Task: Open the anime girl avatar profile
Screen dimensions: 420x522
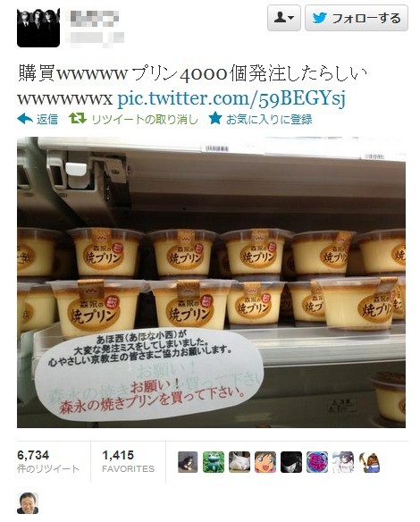Action: coord(265,462)
